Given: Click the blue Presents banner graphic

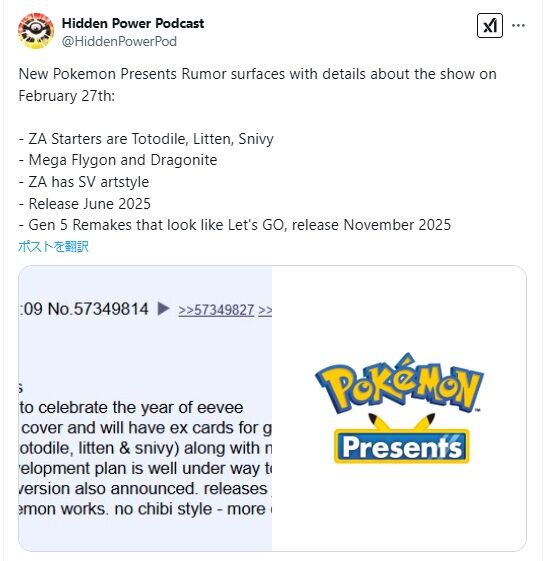Looking at the screenshot, I should [x=401, y=447].
